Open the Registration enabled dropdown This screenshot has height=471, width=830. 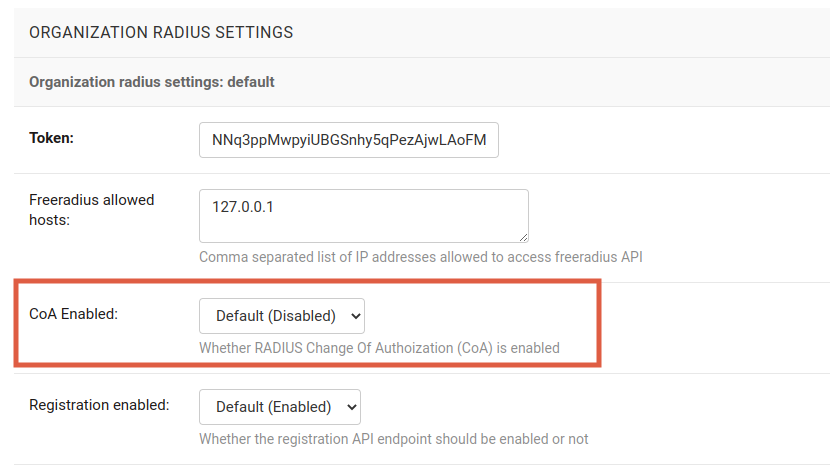[x=280, y=407]
